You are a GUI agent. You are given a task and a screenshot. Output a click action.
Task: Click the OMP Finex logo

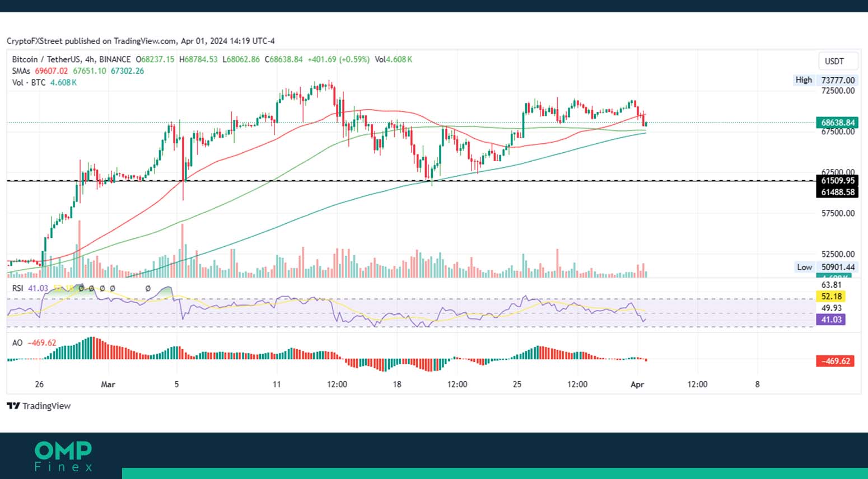[63, 456]
